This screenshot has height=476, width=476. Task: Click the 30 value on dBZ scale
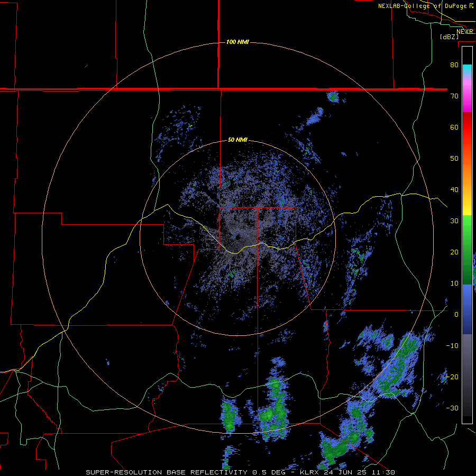pos(454,221)
